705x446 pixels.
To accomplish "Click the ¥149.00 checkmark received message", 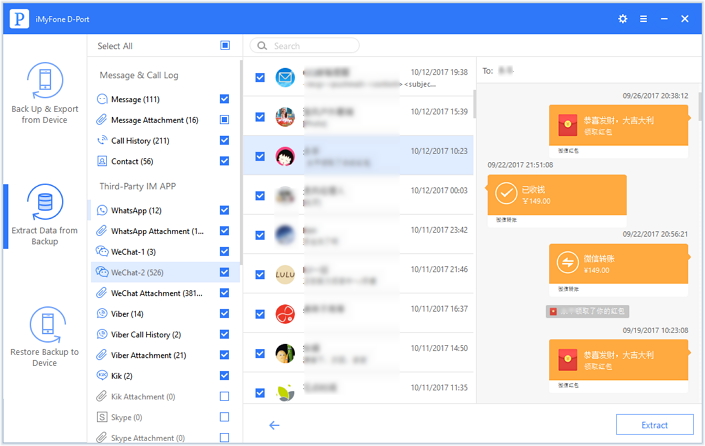I will click(557, 200).
